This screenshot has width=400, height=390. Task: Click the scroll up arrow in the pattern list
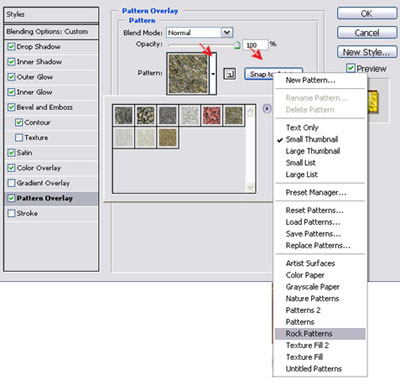coord(250,111)
